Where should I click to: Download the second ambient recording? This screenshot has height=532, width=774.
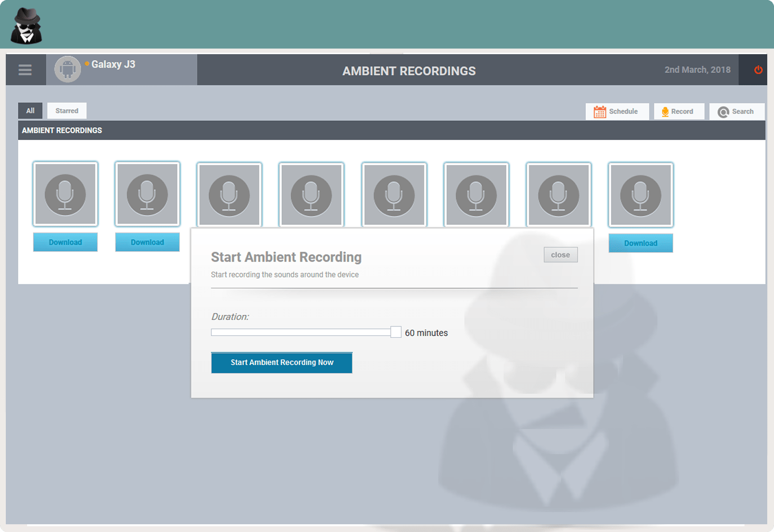tap(148, 242)
